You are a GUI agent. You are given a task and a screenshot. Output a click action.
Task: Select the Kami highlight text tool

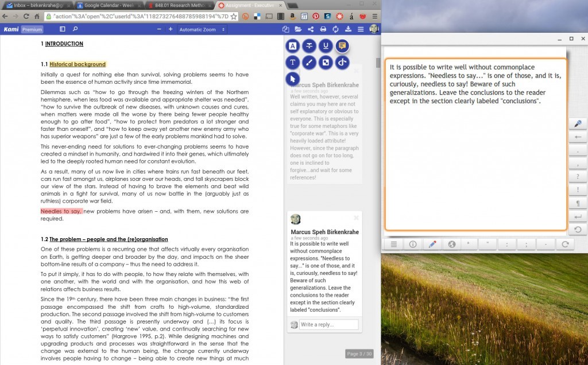click(x=293, y=45)
